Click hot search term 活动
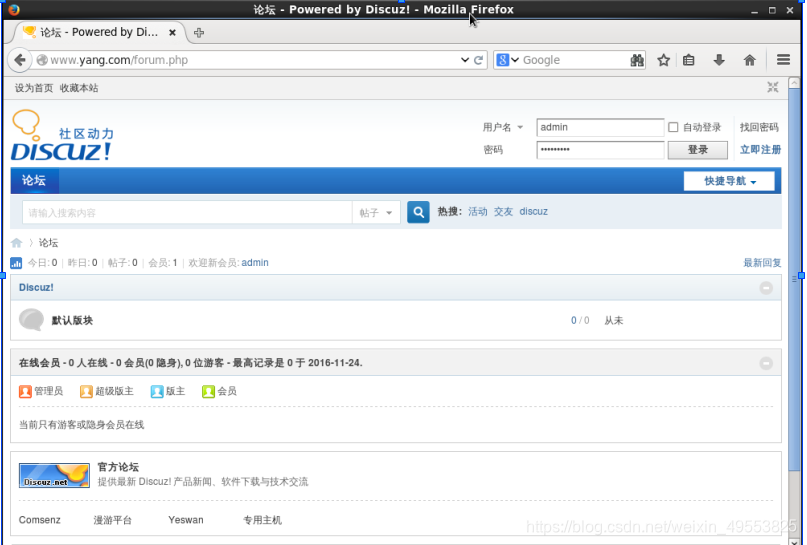The width and height of the screenshot is (807, 545). click(x=478, y=212)
